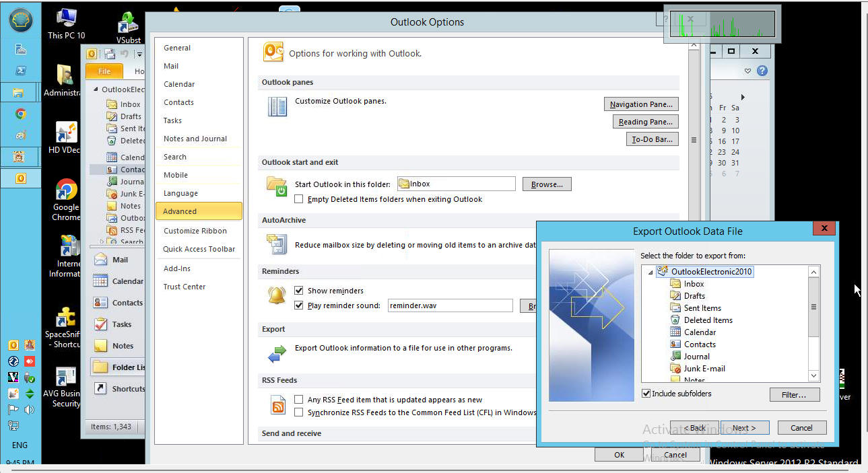Open the Contacts module icon in Outlook navigation
Image resolution: width=868 pixels, height=473 pixels.
click(x=100, y=303)
